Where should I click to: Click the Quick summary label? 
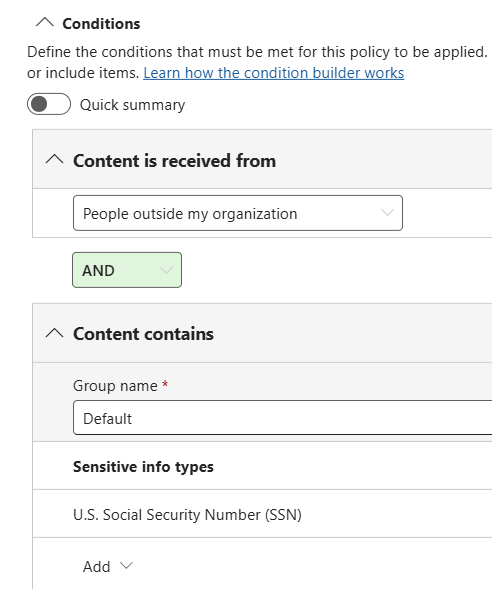tap(133, 105)
